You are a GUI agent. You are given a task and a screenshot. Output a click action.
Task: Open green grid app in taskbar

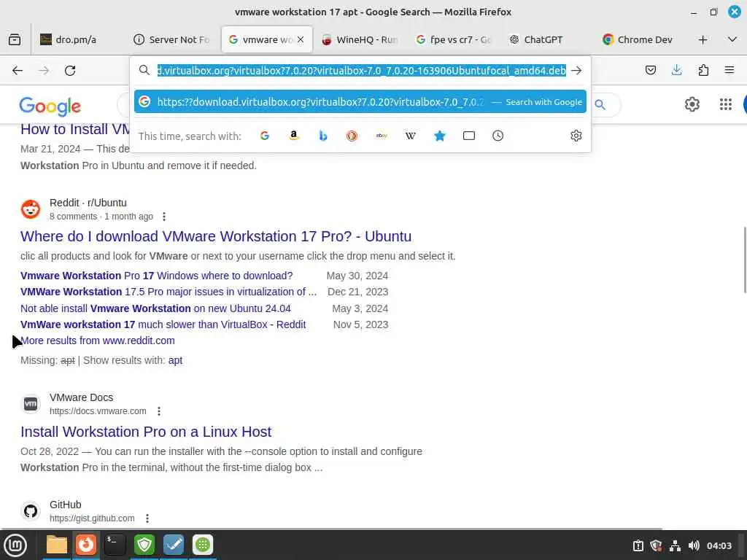click(x=203, y=545)
